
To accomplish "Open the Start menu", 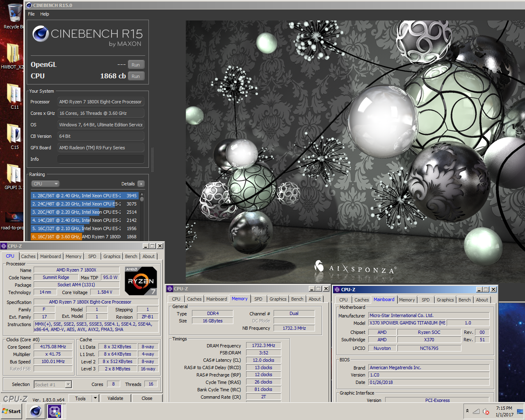I will pos(11,411).
